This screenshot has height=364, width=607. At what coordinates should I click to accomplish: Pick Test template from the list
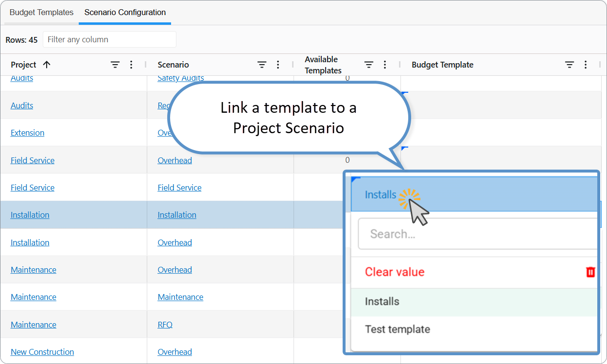tap(474, 329)
